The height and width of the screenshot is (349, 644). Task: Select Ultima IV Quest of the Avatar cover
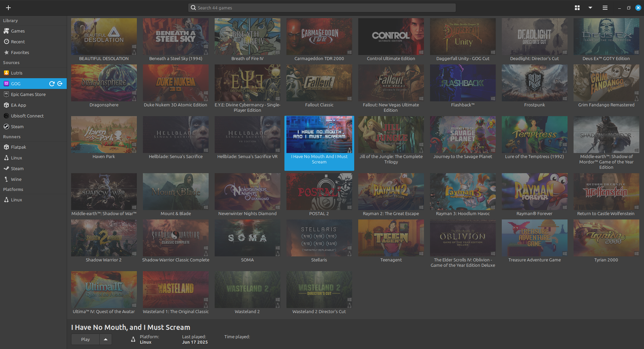pyautogui.click(x=104, y=290)
